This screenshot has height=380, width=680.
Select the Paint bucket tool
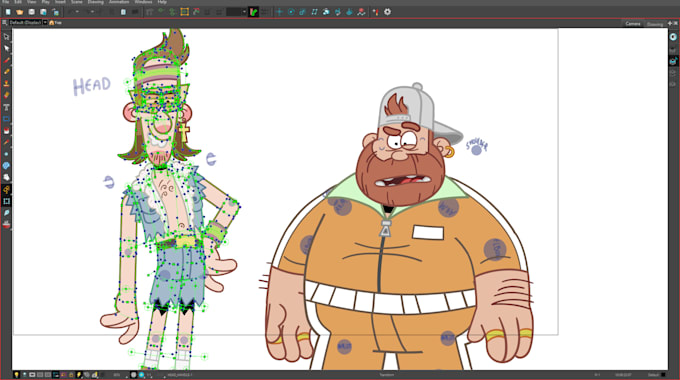[6, 130]
